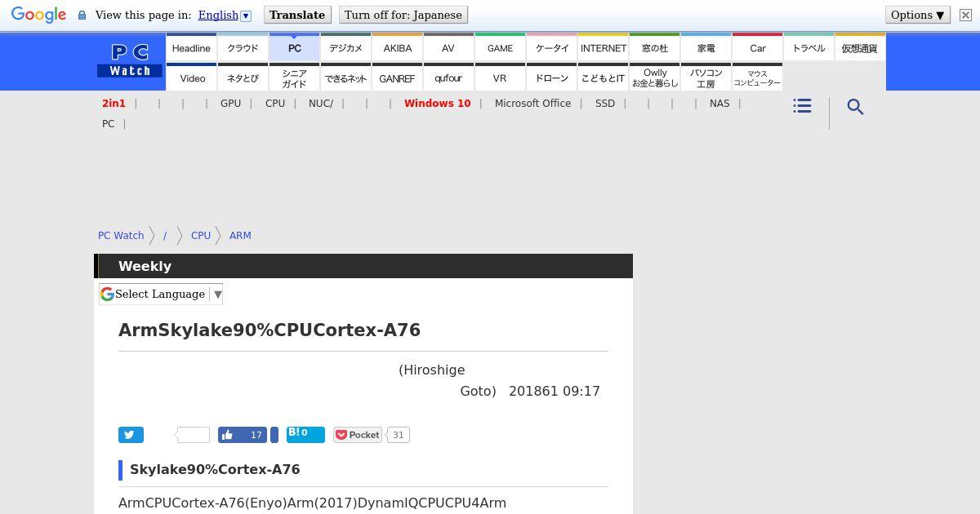980x514 pixels.
Task: Open the GANREF tab
Action: click(x=397, y=78)
